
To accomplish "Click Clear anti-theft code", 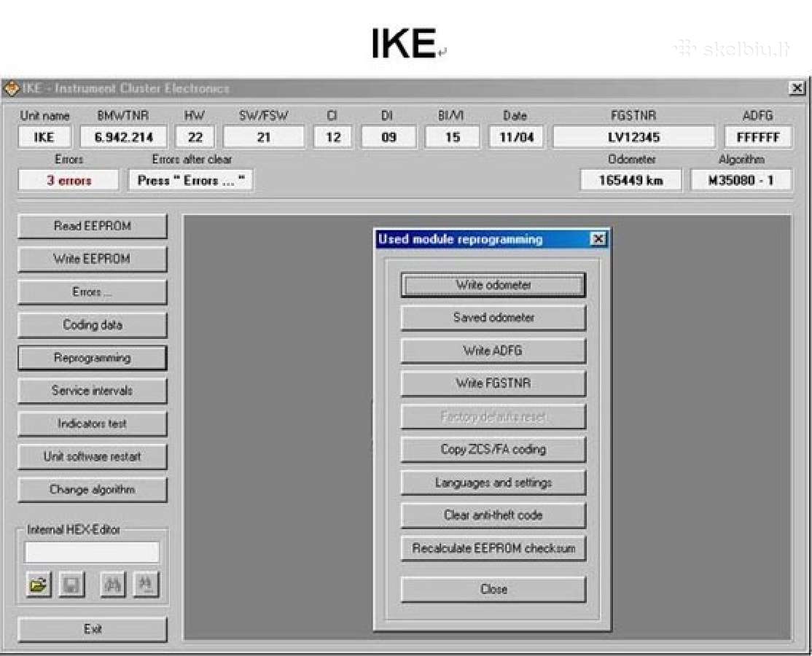I will point(493,515).
